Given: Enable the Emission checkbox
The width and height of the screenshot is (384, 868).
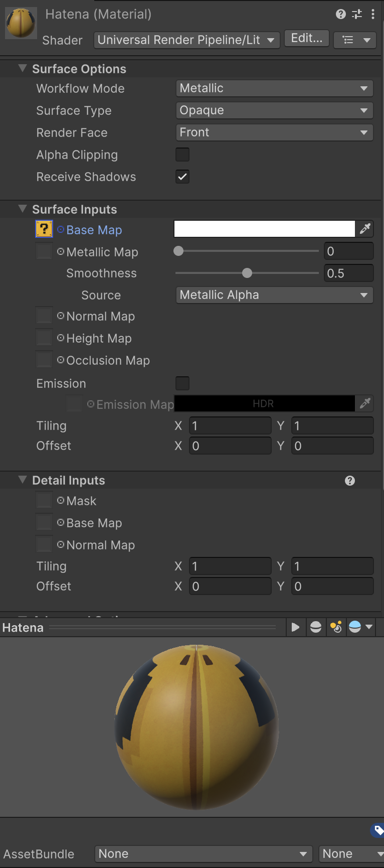Looking at the screenshot, I should (x=182, y=383).
